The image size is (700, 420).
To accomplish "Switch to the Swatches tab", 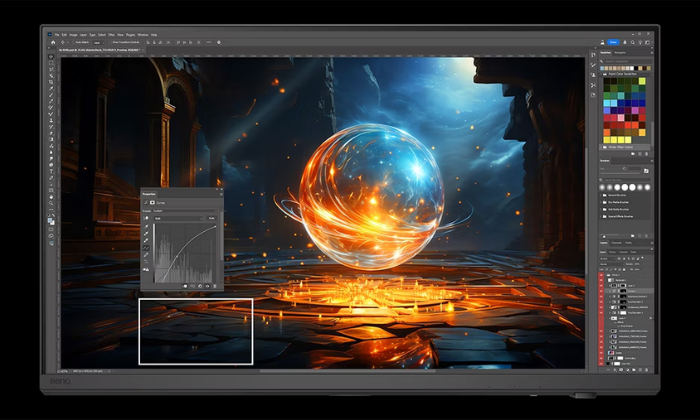I will (606, 53).
